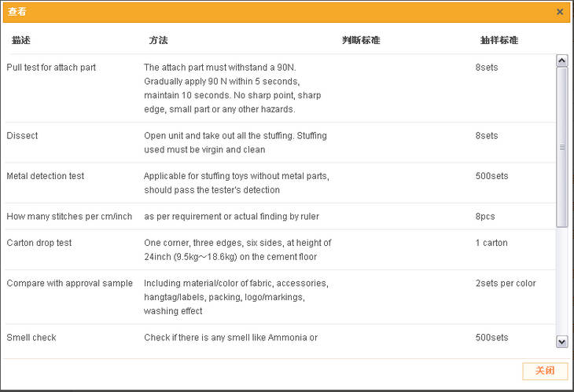Click the 抽样标准 column header
The width and height of the screenshot is (574, 392).
(499, 40)
